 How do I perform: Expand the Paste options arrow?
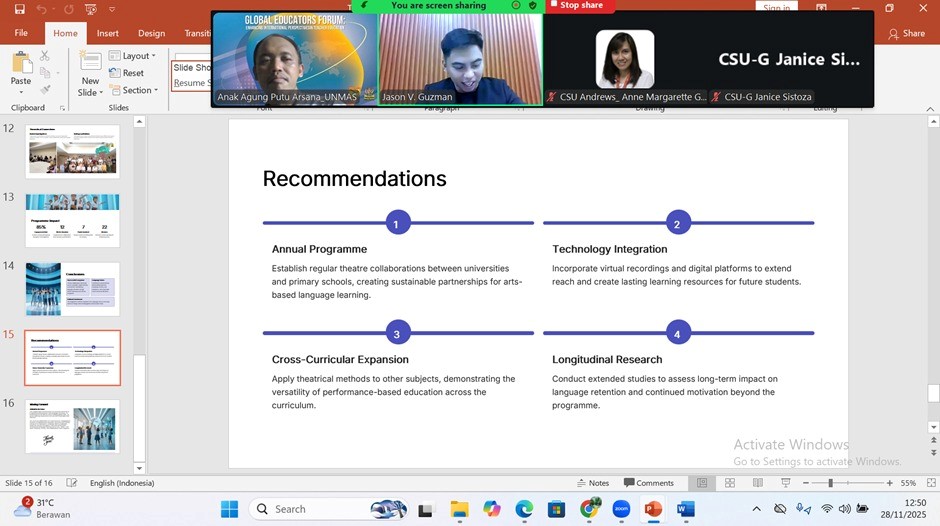pos(21,93)
